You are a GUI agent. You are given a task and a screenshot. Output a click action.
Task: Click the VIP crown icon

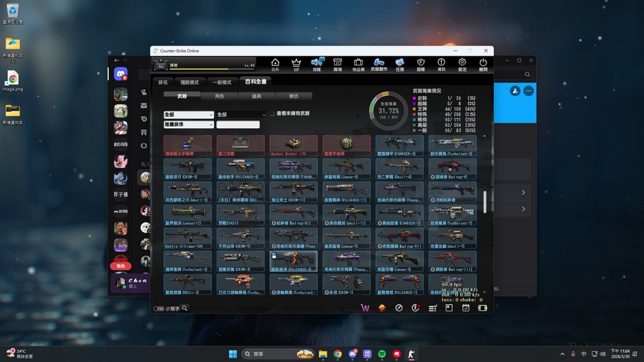pyautogui.click(x=296, y=64)
